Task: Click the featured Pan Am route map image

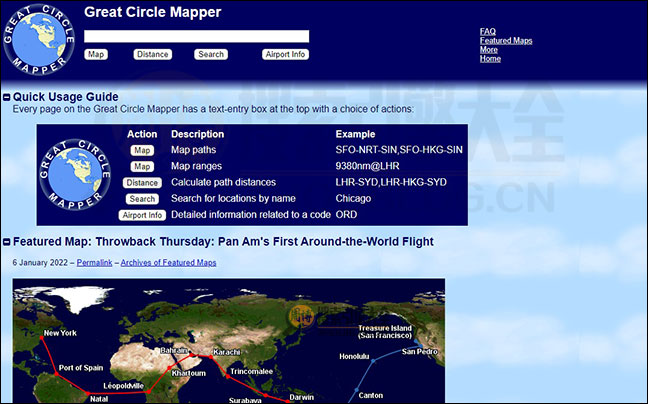Action: [x=229, y=341]
